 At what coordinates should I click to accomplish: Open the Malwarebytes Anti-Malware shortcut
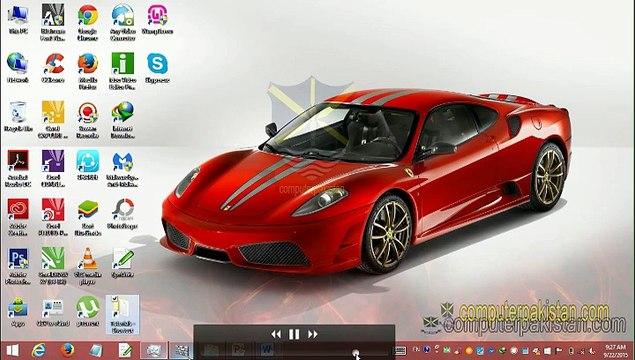click(x=122, y=168)
